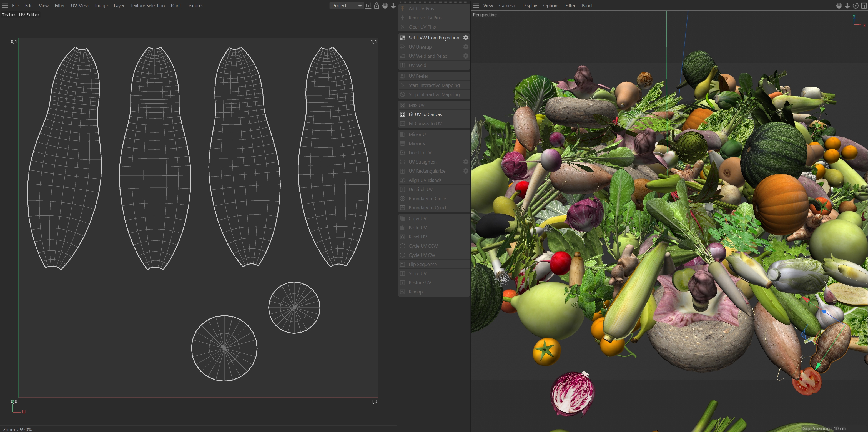Screen dimensions: 868x432
Task: Open the viewport hamburger menu
Action: pyautogui.click(x=476, y=6)
